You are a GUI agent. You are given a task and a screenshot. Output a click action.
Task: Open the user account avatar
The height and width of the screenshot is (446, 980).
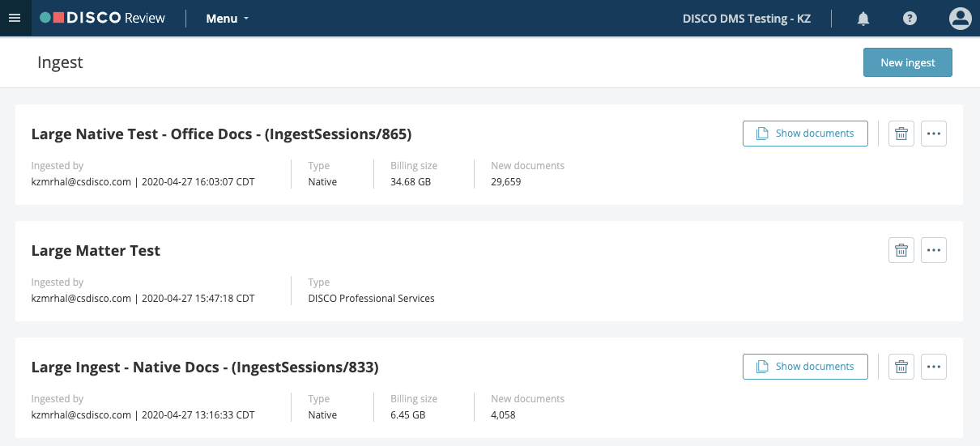[x=960, y=18]
